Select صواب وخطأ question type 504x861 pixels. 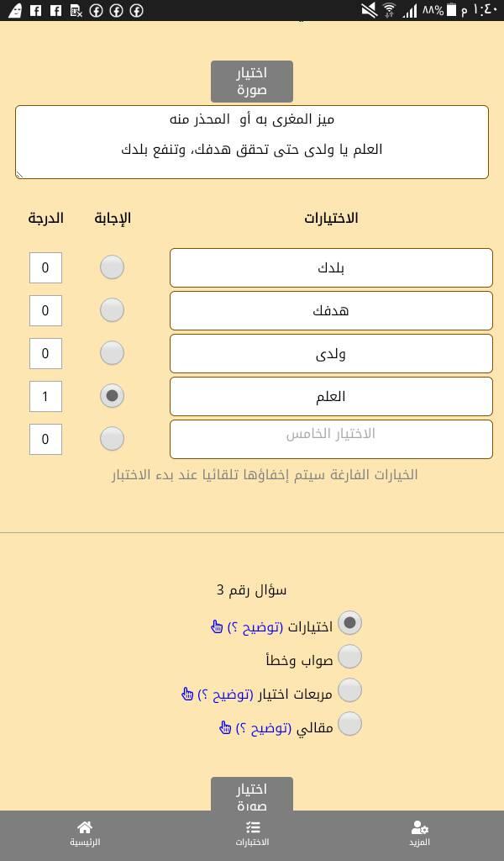[349, 657]
